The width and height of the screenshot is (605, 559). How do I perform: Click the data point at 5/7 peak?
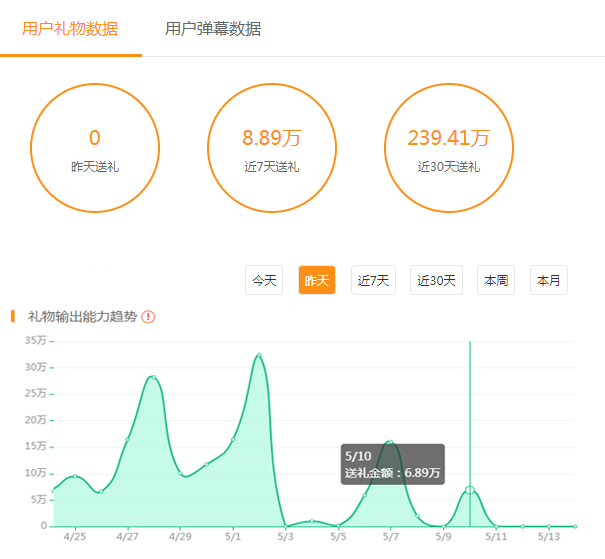pyautogui.click(x=391, y=442)
